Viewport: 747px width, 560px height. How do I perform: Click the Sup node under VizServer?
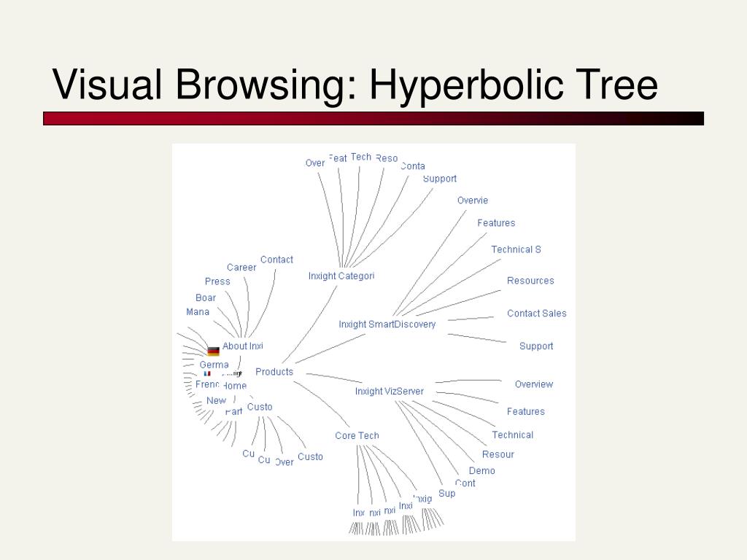(x=447, y=494)
